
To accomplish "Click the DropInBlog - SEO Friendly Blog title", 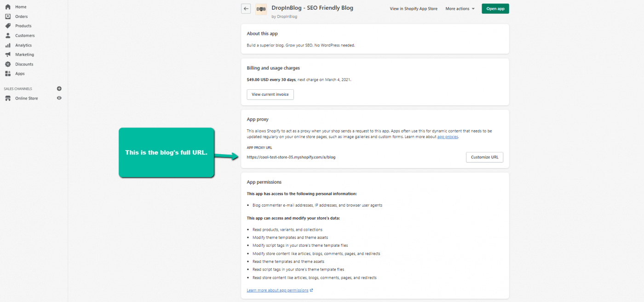I will 312,8.
